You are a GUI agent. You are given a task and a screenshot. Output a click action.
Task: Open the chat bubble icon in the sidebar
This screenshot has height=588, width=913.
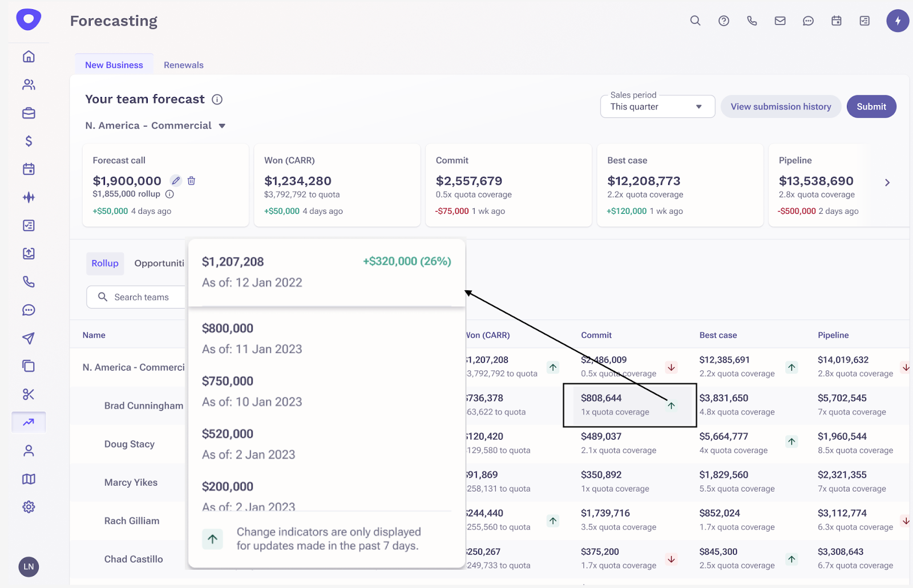click(x=29, y=310)
